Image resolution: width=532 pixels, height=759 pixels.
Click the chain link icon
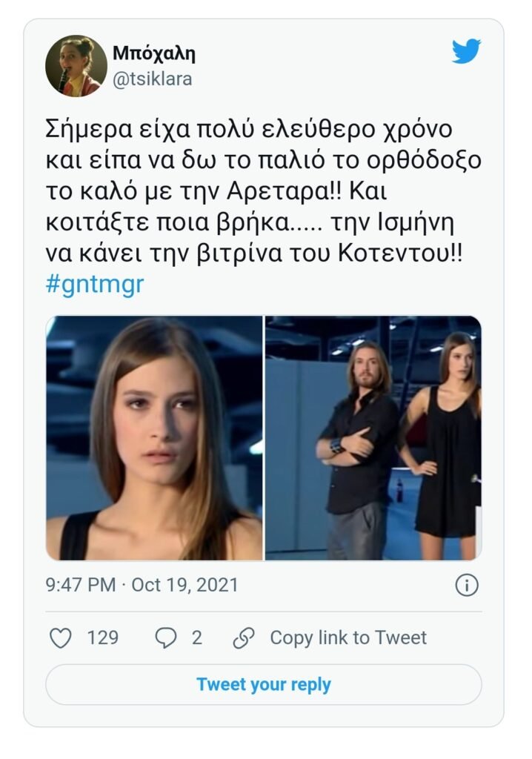coord(244,637)
